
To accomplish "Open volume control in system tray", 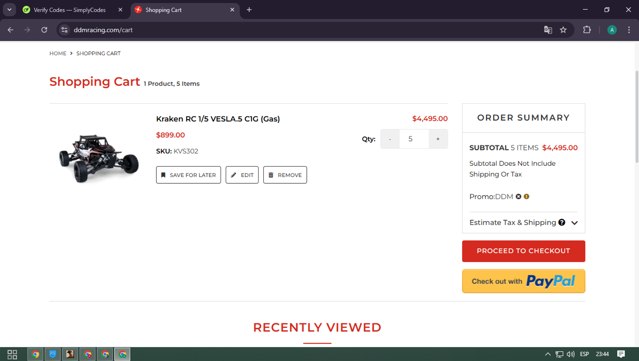I will tap(571, 354).
